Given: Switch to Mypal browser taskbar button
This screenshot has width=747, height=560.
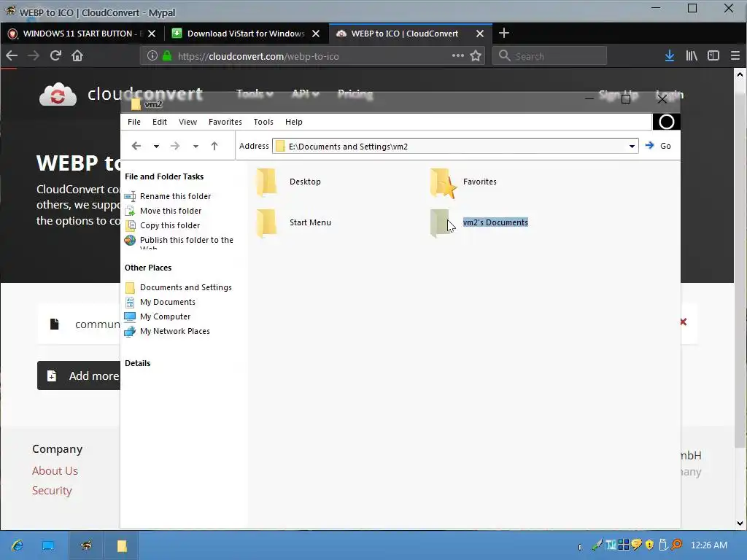Looking at the screenshot, I should click(x=86, y=545).
